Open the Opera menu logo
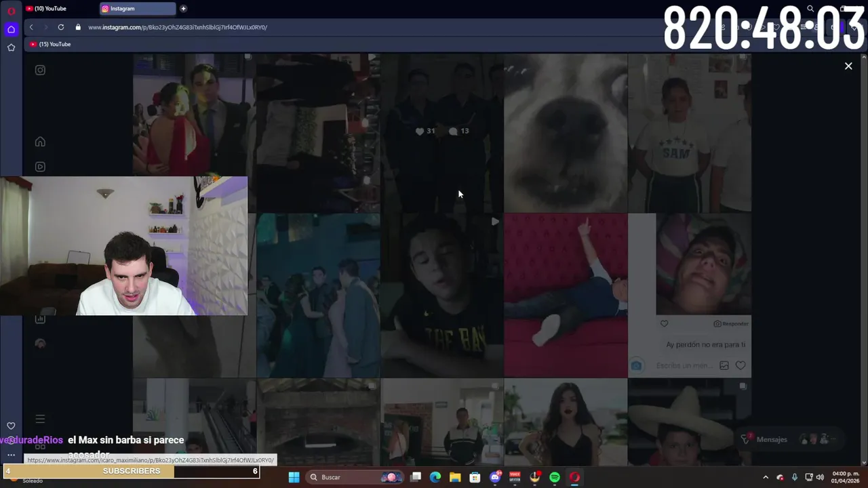The image size is (868, 488). (11, 11)
